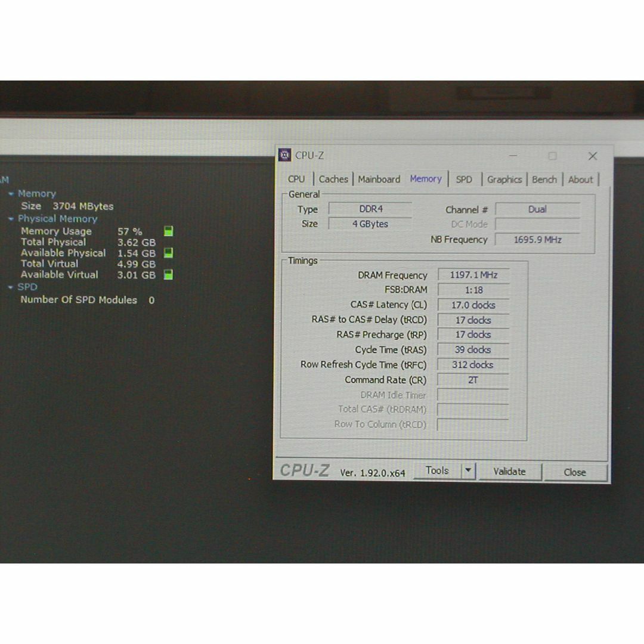Click the Tools button
Image resolution: width=644 pixels, height=644 pixels.
point(437,470)
